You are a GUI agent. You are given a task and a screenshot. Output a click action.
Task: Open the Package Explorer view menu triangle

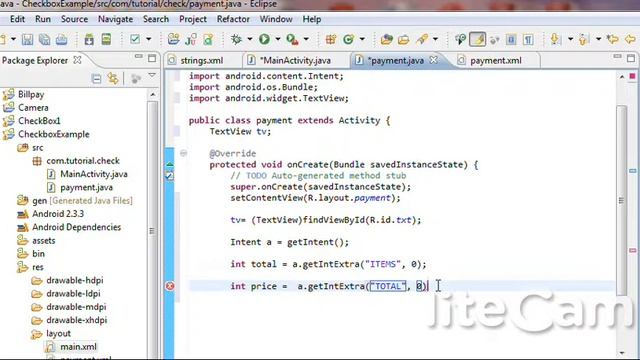[152, 76]
